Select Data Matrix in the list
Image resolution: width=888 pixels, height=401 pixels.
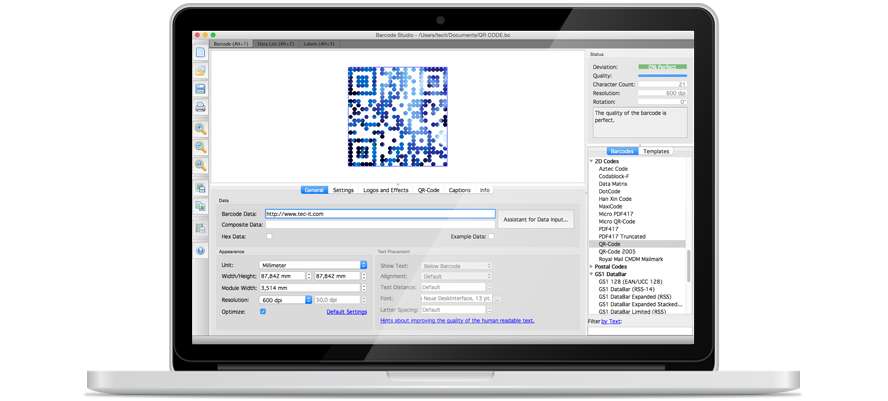(x=612, y=184)
